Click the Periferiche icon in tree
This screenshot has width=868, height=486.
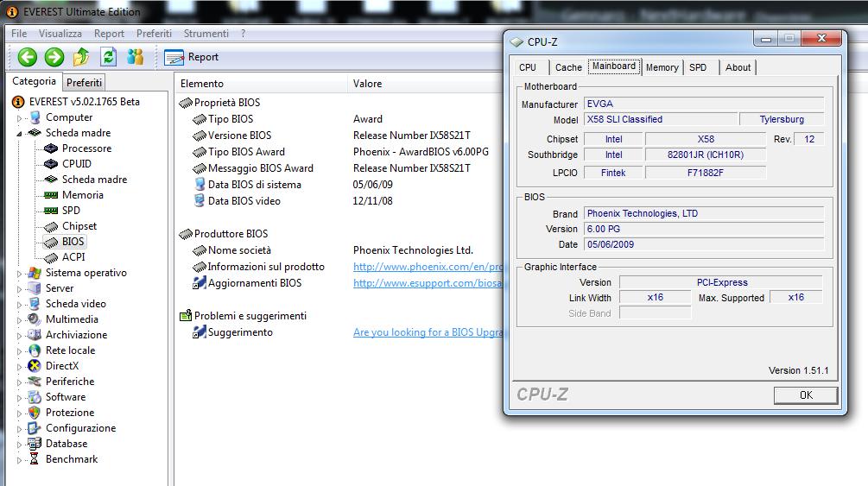click(x=35, y=382)
